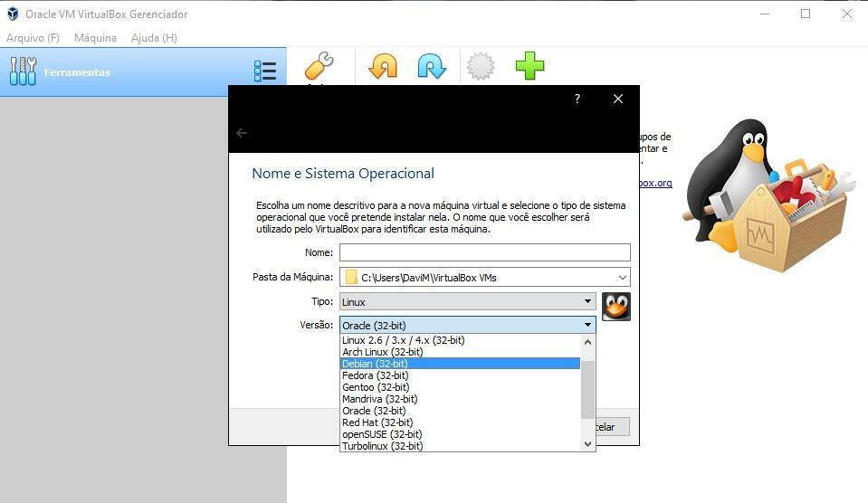Click the Preferences wrench icon in toolbar
The width and height of the screenshot is (868, 503).
coord(319,66)
